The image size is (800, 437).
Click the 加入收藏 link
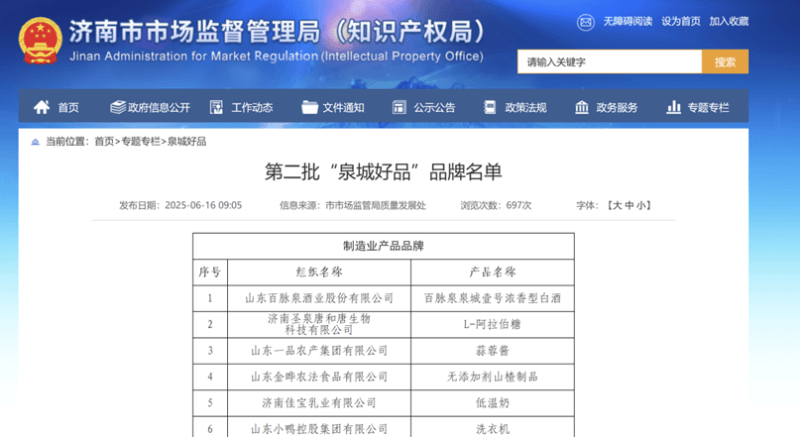728,21
